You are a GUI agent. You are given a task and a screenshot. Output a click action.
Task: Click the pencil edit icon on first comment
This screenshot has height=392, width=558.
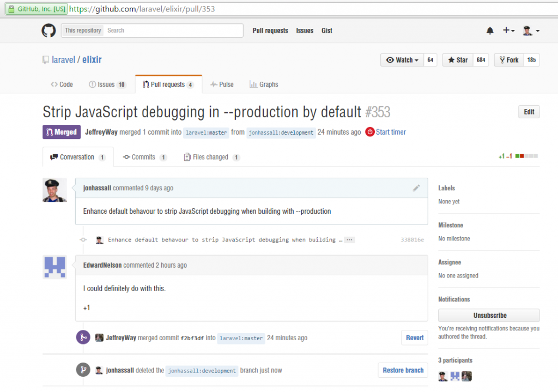416,188
